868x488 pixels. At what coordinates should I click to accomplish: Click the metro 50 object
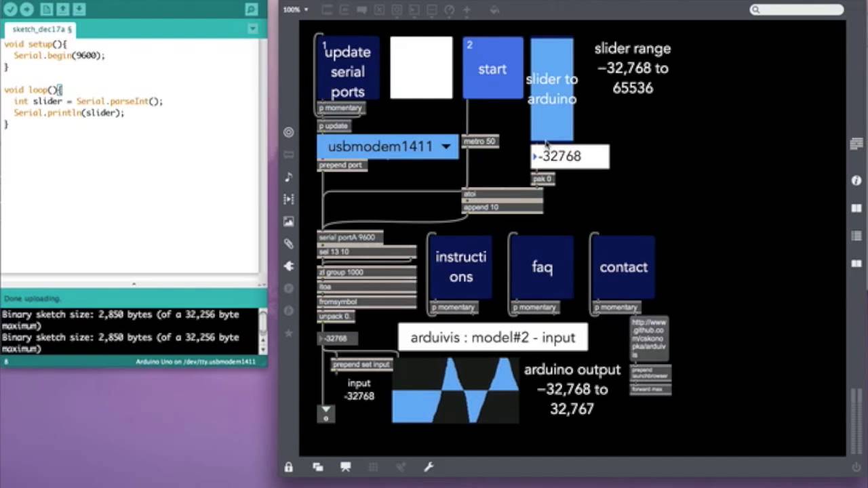[480, 142]
